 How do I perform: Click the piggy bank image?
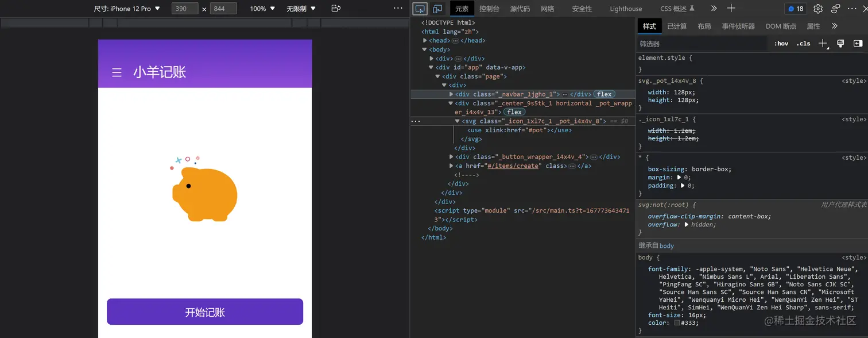(x=204, y=189)
